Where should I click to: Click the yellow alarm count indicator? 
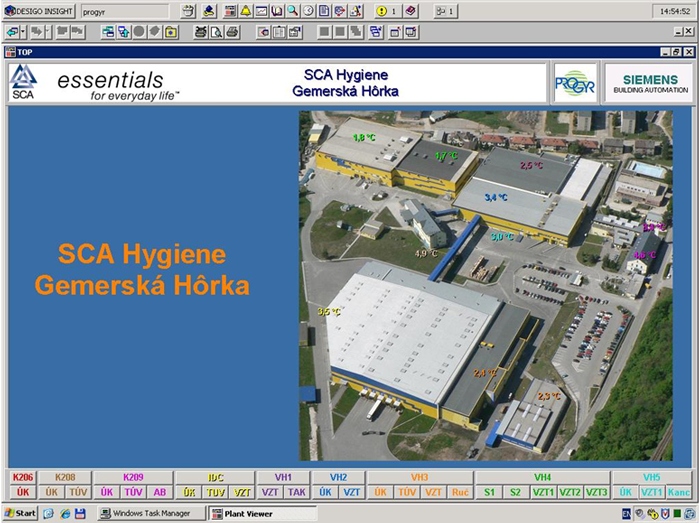pyautogui.click(x=387, y=11)
